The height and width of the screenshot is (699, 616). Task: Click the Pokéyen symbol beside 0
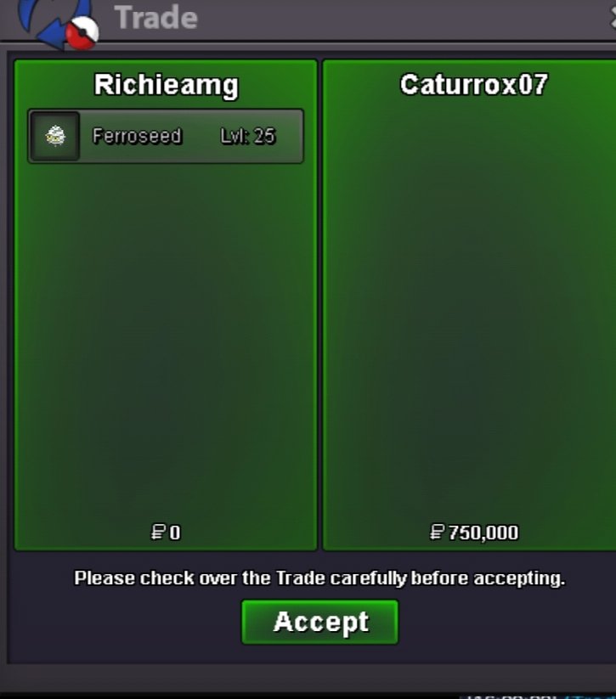point(157,532)
